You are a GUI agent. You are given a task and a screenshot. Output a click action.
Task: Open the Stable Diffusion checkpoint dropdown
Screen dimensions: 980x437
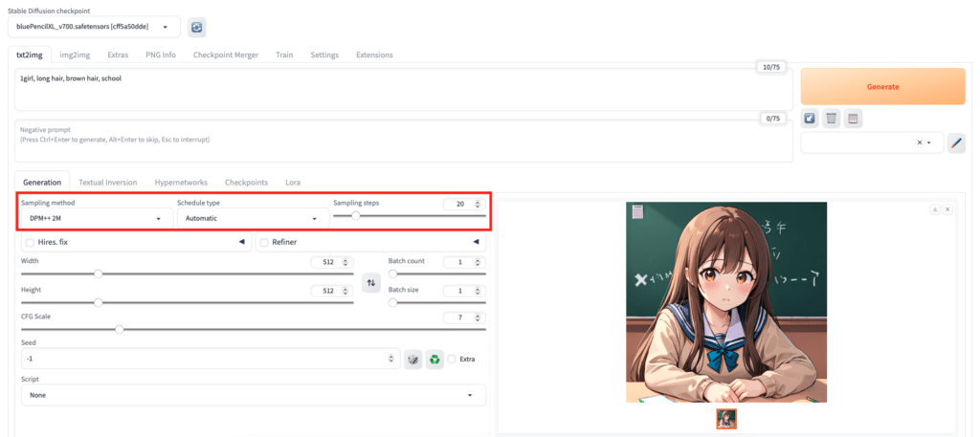98,28
